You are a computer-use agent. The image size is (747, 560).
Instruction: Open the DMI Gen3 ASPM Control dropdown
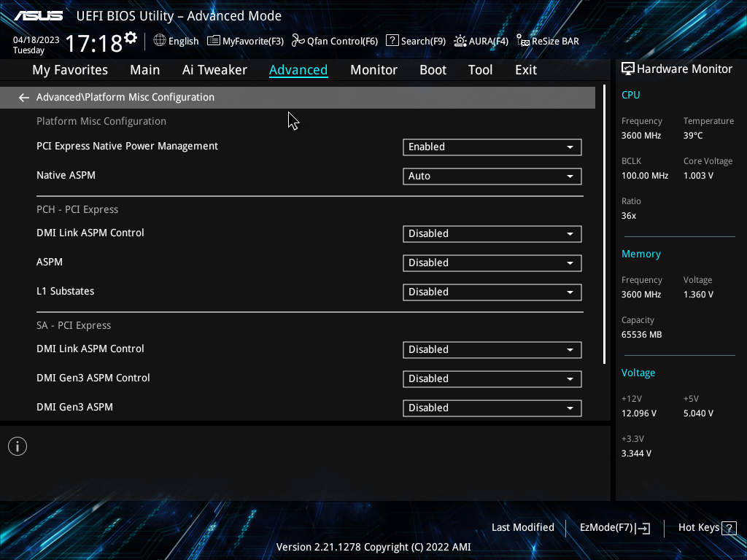[492, 379]
